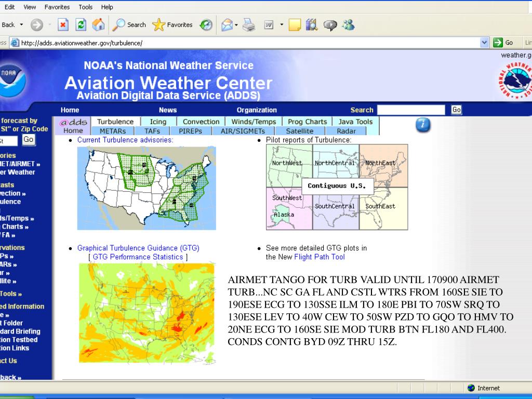Select SouthEast region on pilot reports map

[383, 208]
